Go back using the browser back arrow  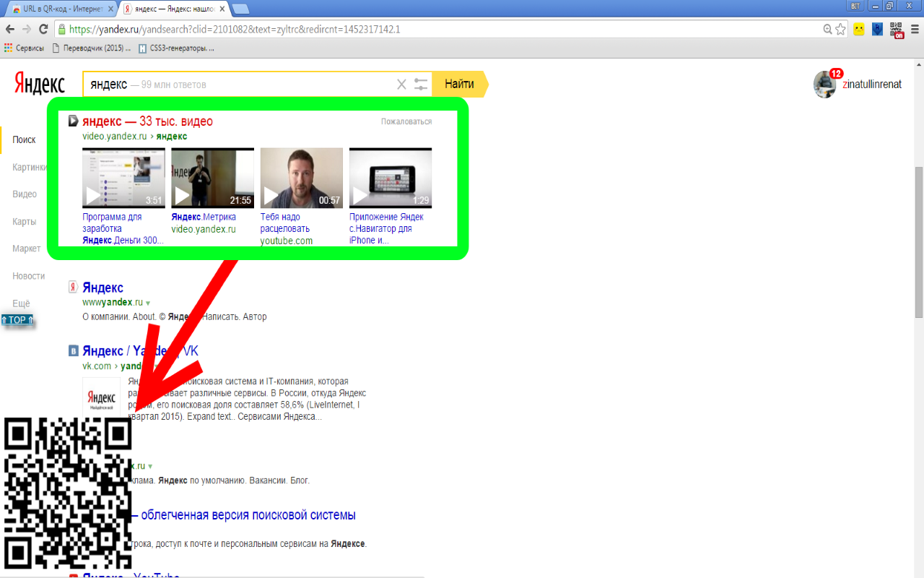coord(9,30)
